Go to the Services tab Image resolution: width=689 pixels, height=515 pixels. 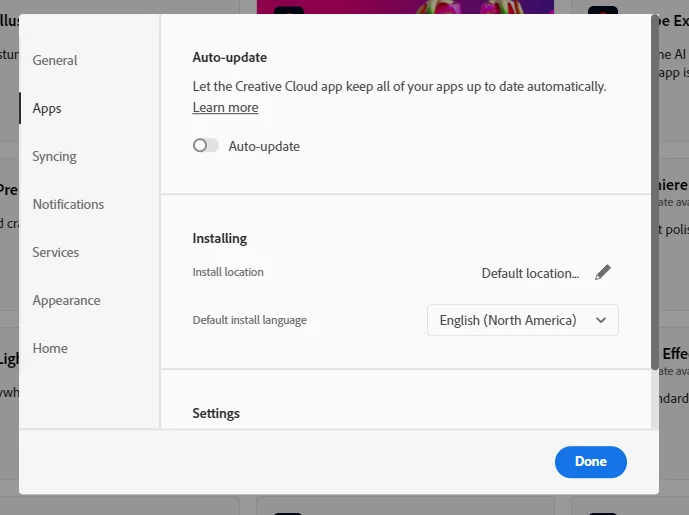[56, 252]
